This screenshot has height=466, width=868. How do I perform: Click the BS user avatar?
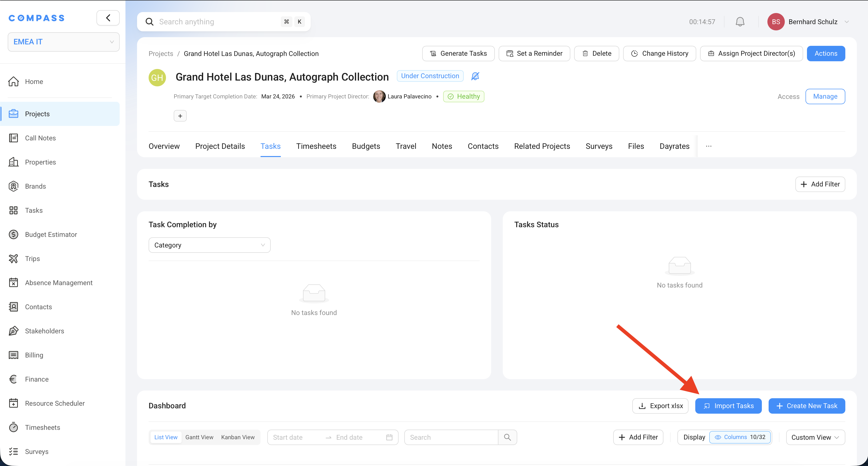pyautogui.click(x=776, y=22)
